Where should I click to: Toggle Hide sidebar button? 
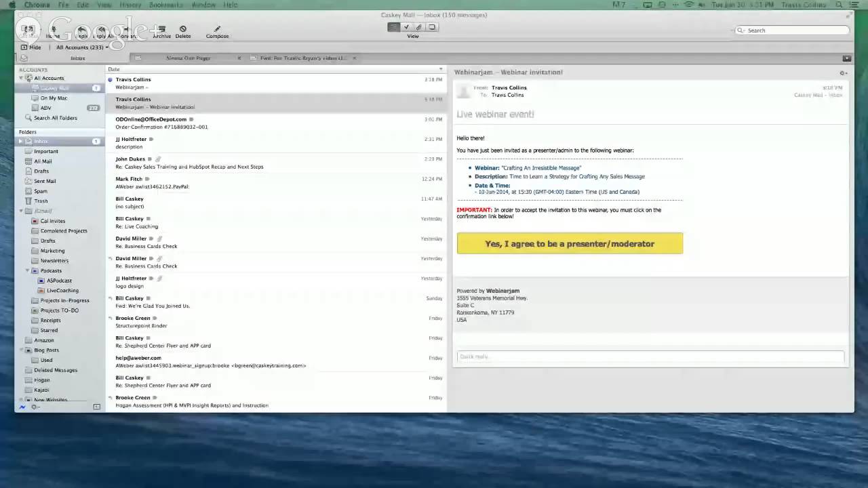31,47
